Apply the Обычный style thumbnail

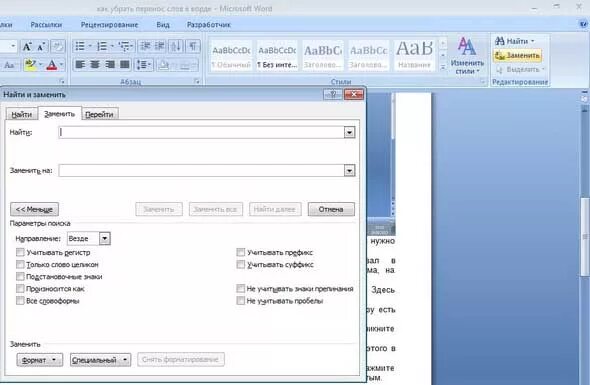tap(231, 55)
